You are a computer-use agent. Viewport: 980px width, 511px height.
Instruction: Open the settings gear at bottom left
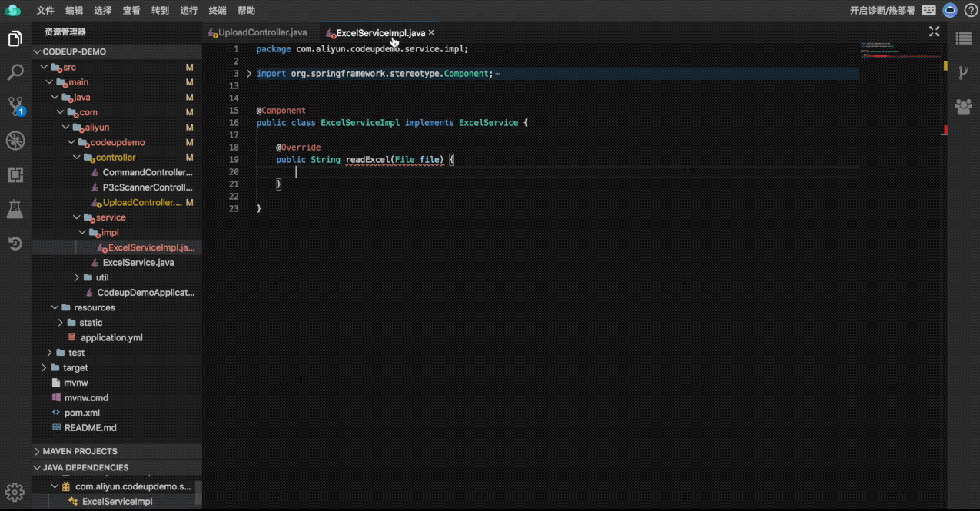point(15,493)
